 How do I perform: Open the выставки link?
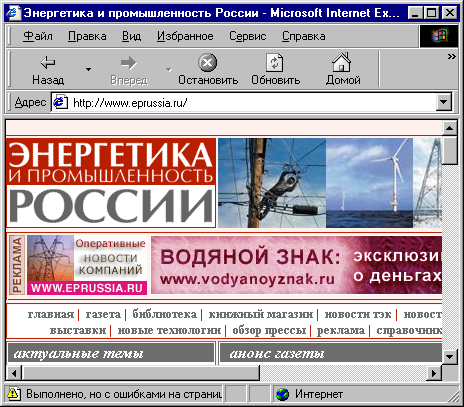[x=78, y=330]
